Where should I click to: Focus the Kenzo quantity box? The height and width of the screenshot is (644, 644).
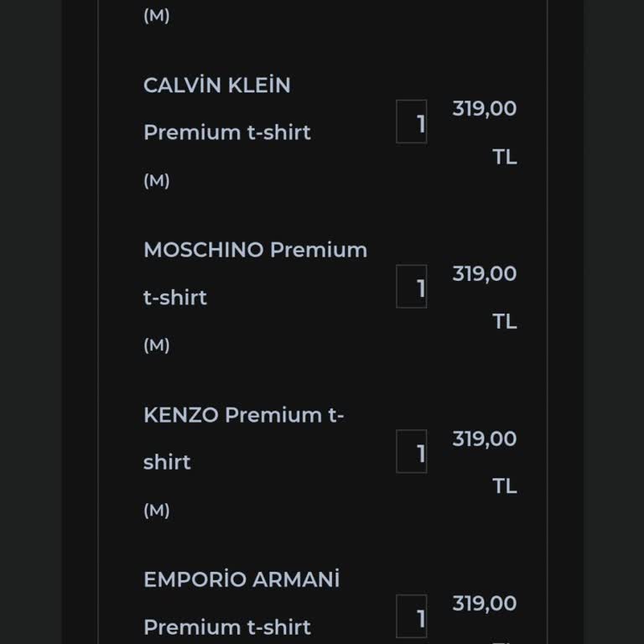[411, 452]
